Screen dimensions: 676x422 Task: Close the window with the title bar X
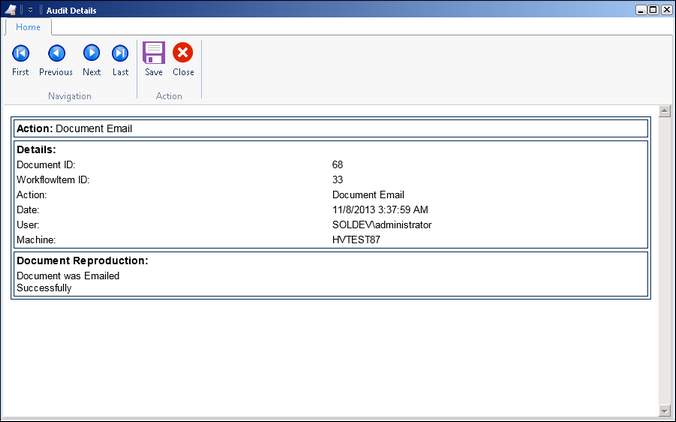click(x=666, y=9)
